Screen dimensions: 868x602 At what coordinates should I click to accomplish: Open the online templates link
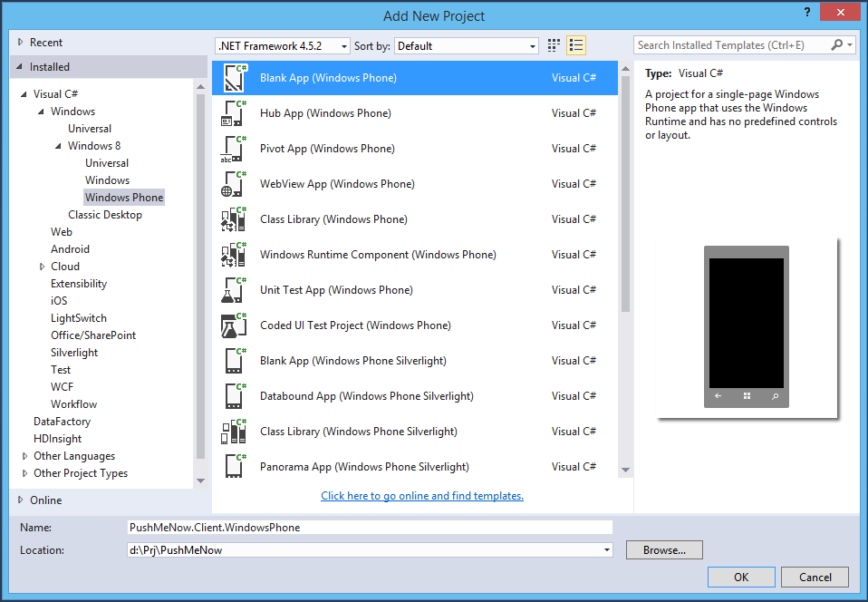422,496
